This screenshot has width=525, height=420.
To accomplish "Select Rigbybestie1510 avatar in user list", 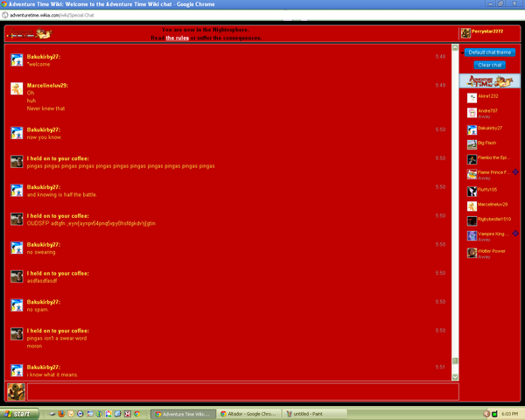I will [x=472, y=221].
